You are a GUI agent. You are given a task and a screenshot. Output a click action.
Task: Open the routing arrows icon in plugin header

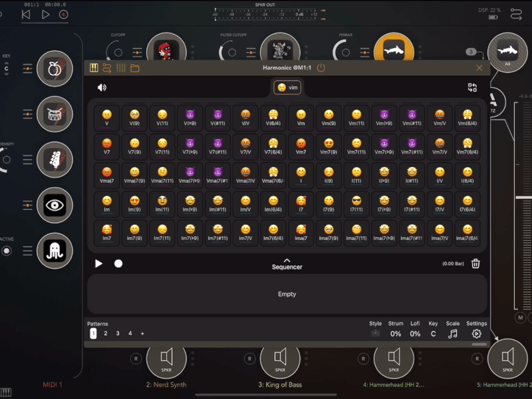[x=106, y=68]
